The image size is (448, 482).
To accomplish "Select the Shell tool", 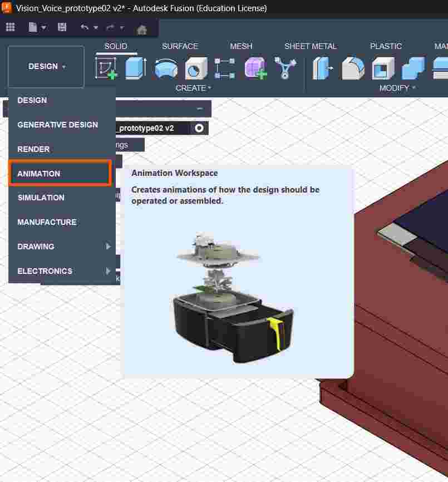I will 383,68.
